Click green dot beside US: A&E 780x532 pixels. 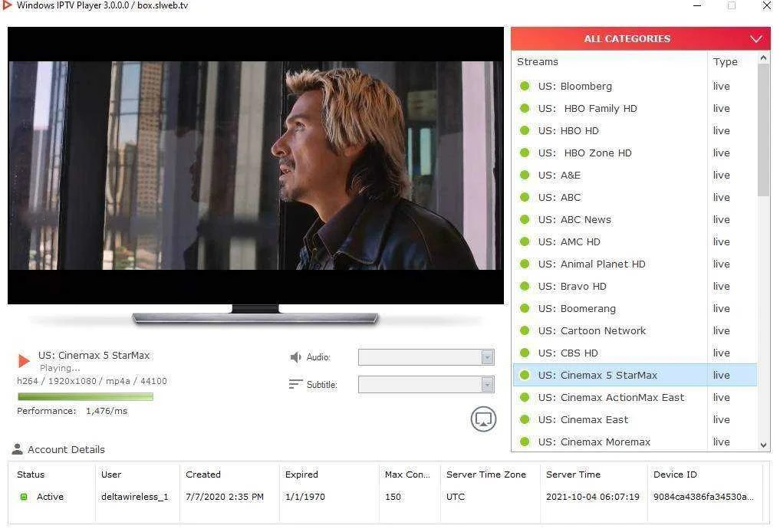click(525, 175)
